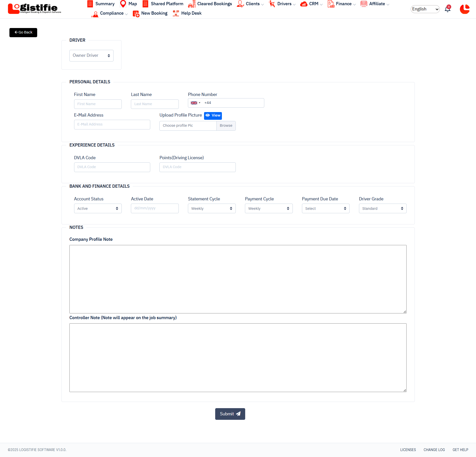Click the user profile avatar icon
The width and height of the screenshot is (476, 457).
click(465, 9)
